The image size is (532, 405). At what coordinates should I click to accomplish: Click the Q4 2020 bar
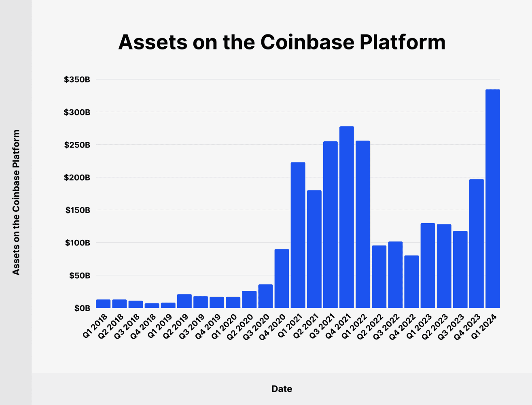pyautogui.click(x=282, y=278)
